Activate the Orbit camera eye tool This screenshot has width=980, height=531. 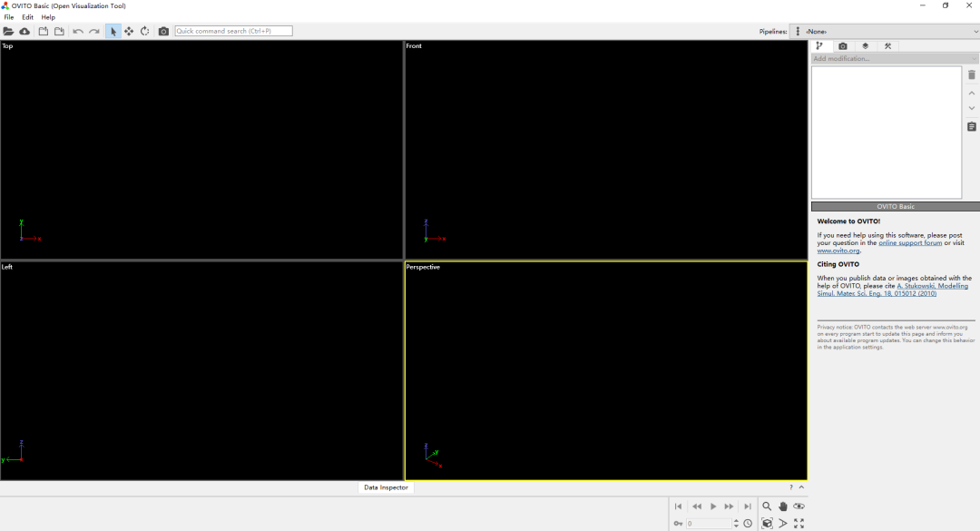pos(799,506)
